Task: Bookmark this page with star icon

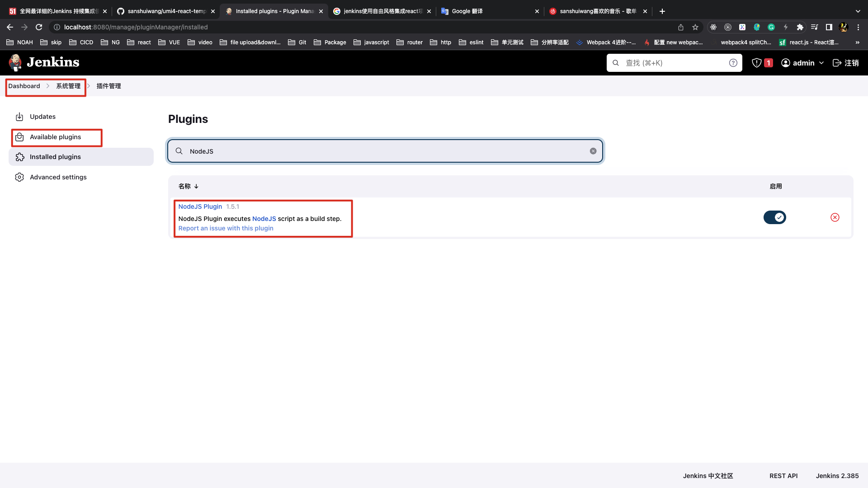Action: (695, 27)
